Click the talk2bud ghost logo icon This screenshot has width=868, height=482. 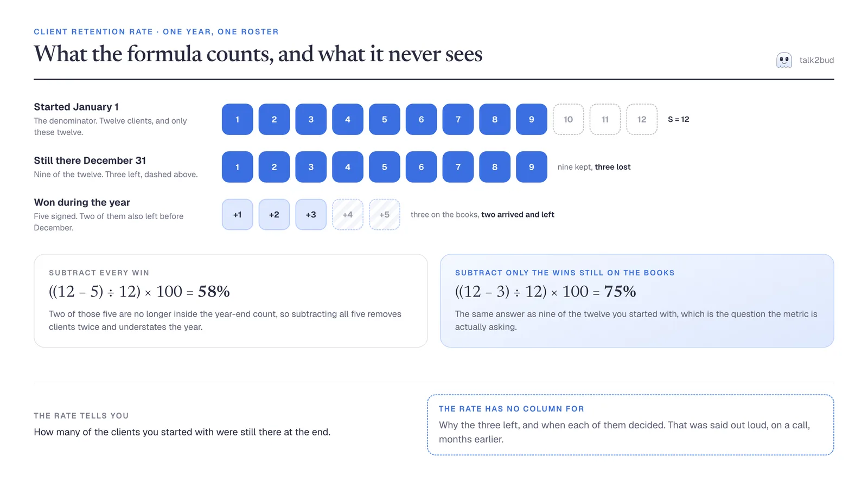point(784,60)
